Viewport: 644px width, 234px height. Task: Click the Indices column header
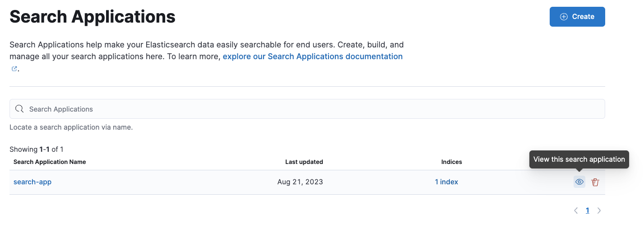point(452,162)
